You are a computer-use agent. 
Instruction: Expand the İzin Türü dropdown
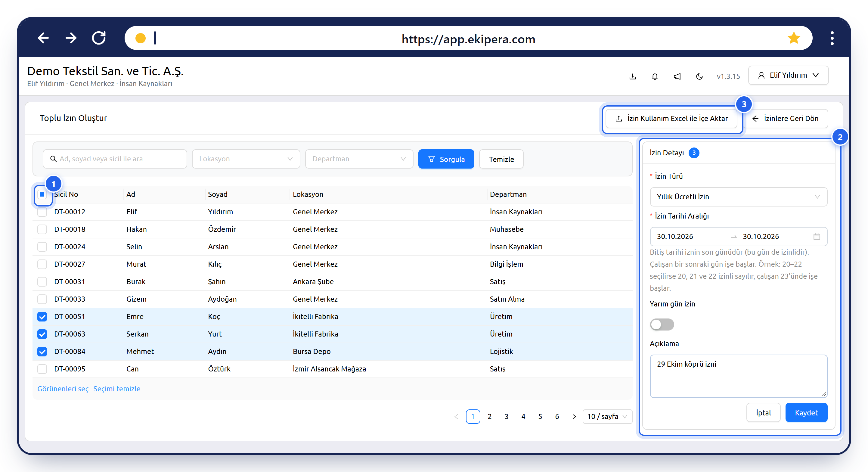(x=738, y=197)
